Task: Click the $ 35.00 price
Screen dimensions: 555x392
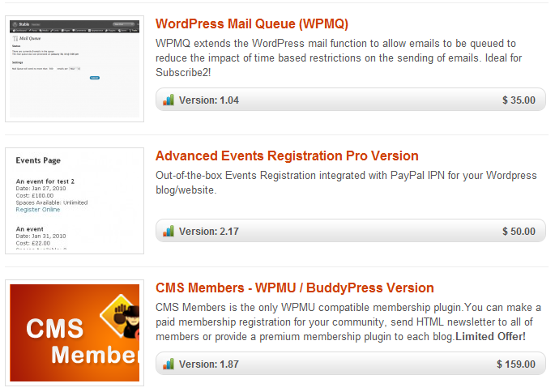Action: point(519,100)
